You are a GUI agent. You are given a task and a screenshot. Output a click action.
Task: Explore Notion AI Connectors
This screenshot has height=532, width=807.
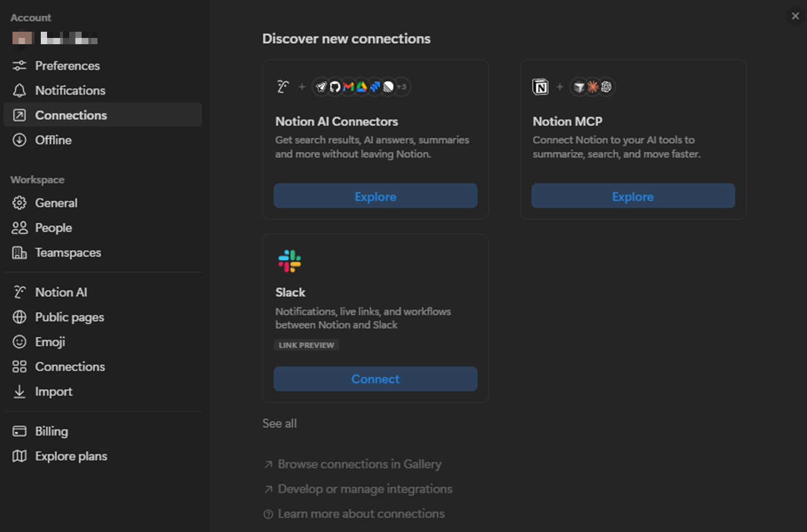click(375, 196)
